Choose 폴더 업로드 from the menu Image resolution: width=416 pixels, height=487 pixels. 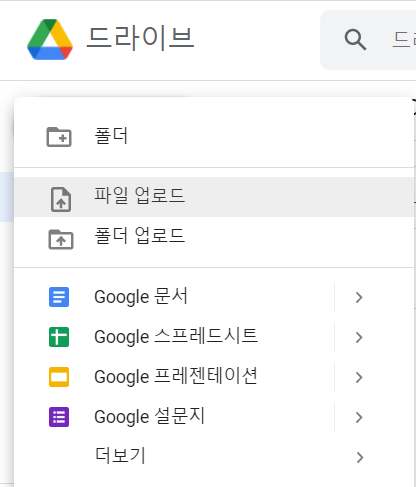coord(214,237)
